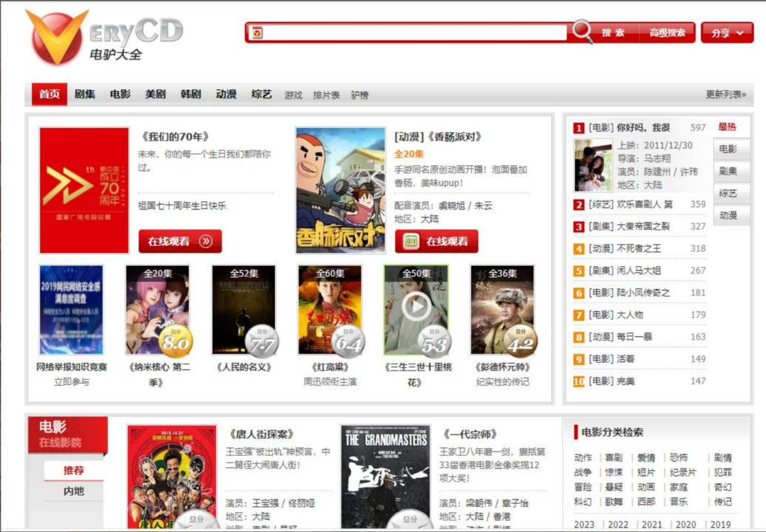
Task: Expand the 分享 dropdown
Action: [727, 33]
